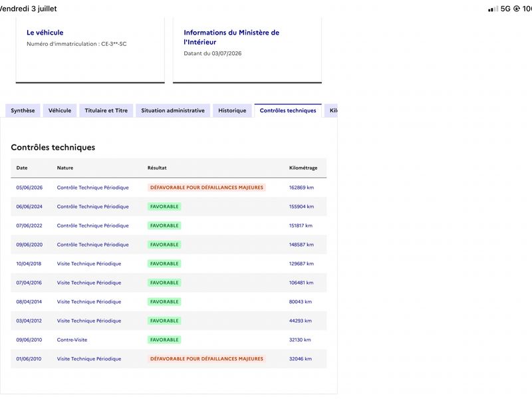Click the date 09/06/2020

point(29,245)
